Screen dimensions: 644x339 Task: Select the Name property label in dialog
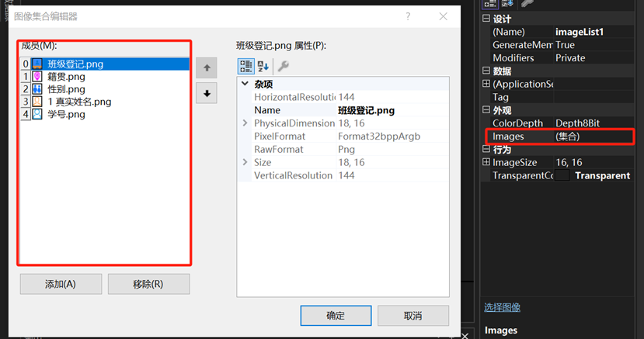pos(267,110)
